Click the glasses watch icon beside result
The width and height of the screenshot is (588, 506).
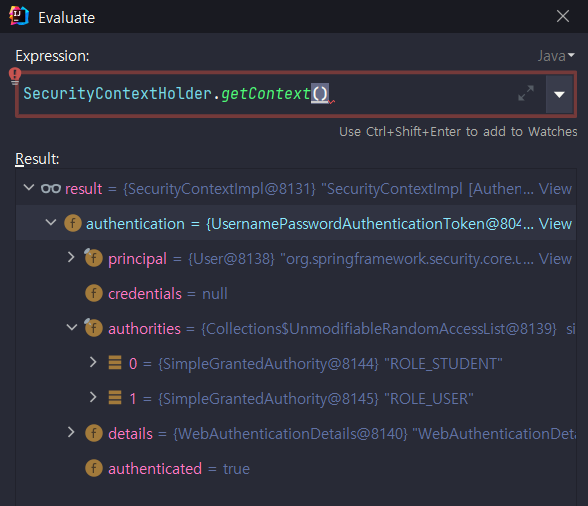coord(51,188)
